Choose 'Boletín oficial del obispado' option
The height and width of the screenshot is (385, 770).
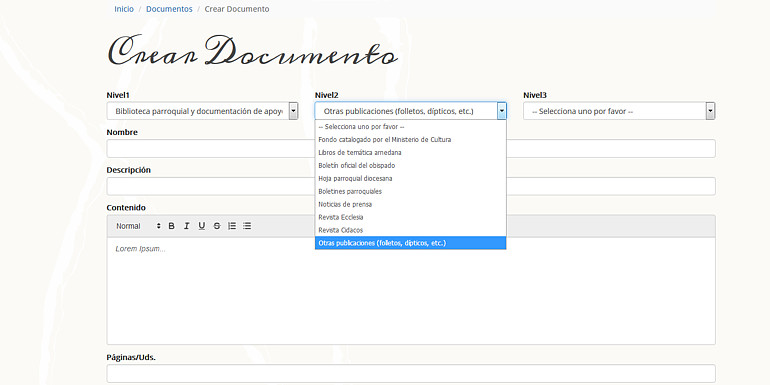411,165
